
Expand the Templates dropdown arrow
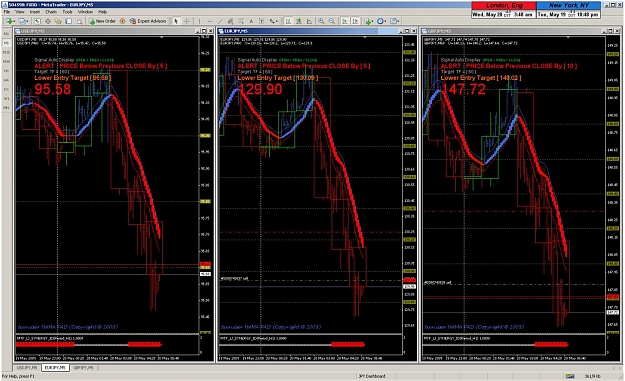tap(398, 21)
